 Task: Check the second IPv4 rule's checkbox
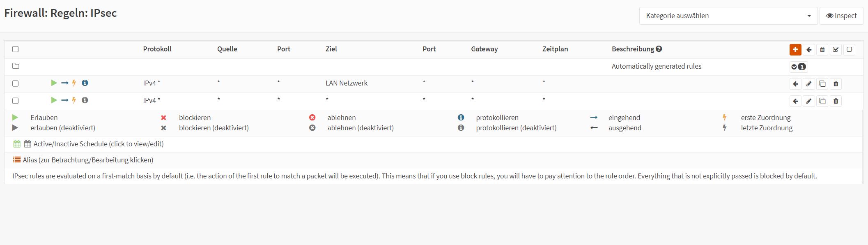point(16,101)
